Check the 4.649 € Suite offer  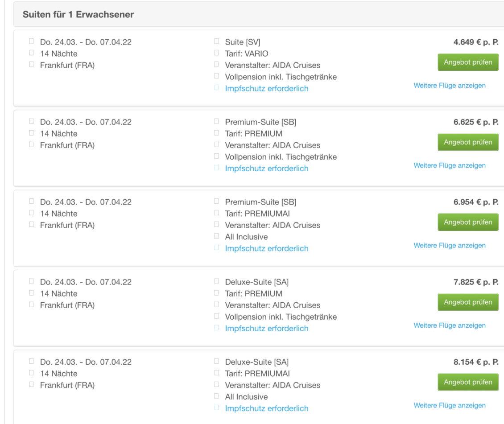468,62
